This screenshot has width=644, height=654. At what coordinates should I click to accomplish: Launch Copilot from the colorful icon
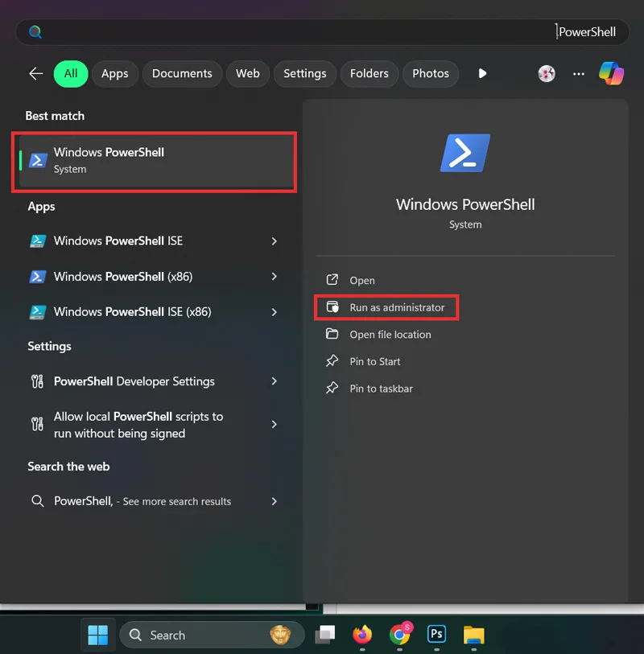pos(612,73)
